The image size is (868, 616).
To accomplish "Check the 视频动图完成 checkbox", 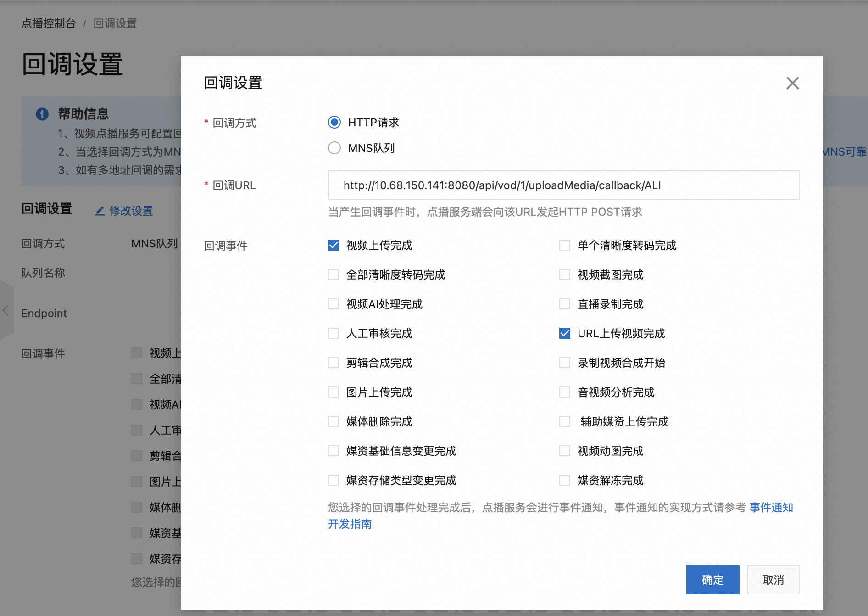I will (565, 451).
